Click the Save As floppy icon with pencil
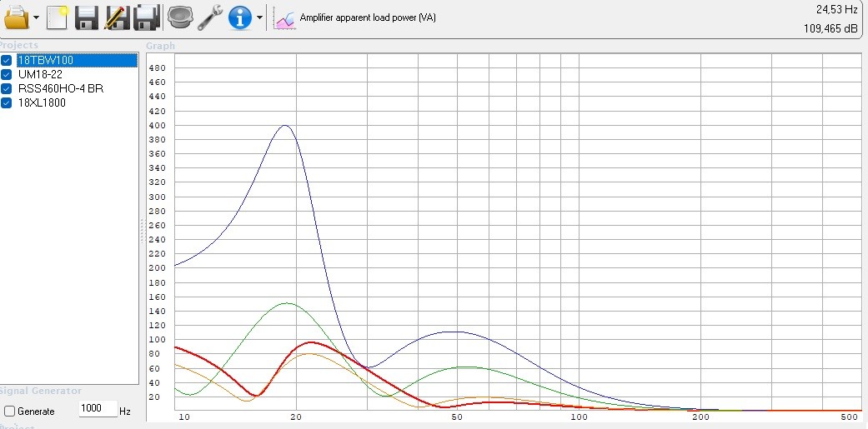This screenshot has width=868, height=429. coord(116,17)
